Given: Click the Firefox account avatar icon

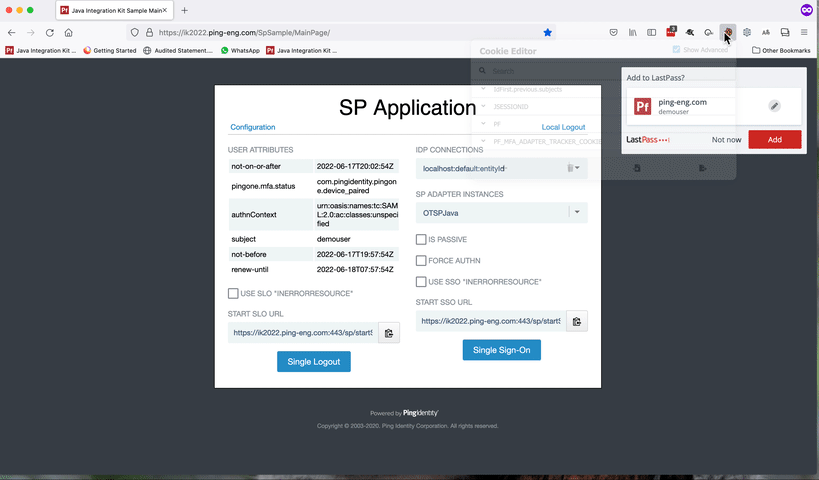Looking at the screenshot, I should 806,10.
